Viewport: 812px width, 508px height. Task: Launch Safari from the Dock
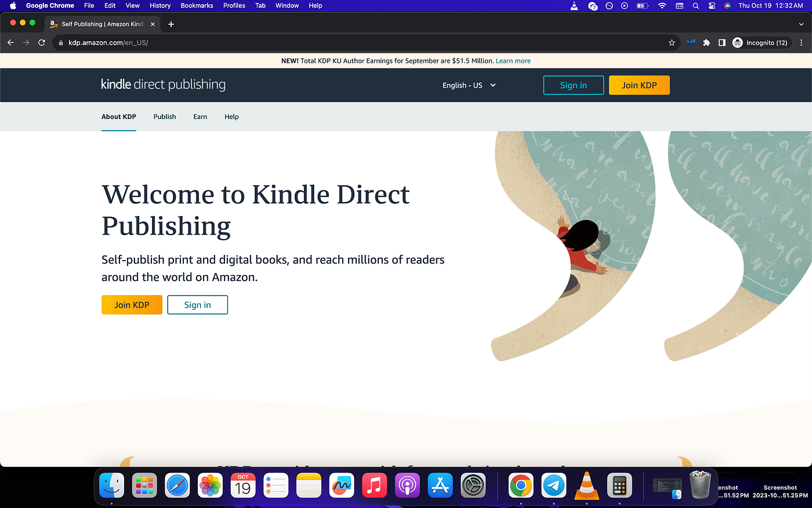[x=177, y=485]
